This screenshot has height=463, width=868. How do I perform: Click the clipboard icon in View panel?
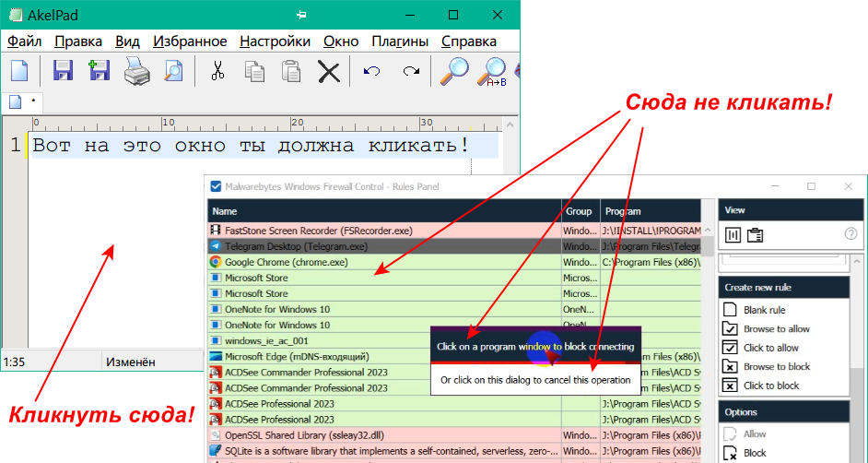(x=755, y=235)
